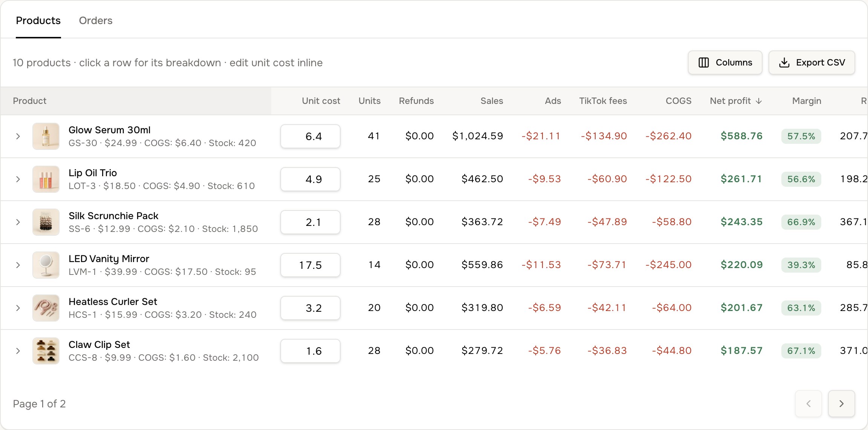The height and width of the screenshot is (430, 868).
Task: Click the Lip Oil Trio thumbnail
Action: [x=46, y=179]
